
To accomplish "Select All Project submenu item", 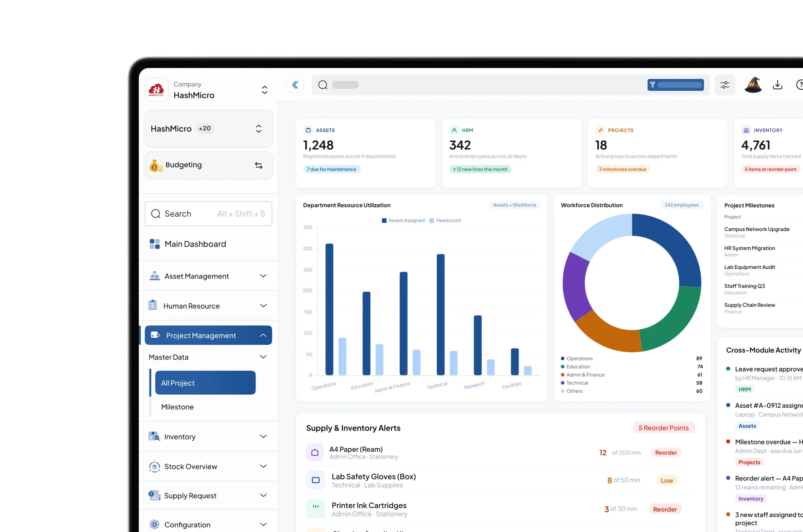I will 205,383.
